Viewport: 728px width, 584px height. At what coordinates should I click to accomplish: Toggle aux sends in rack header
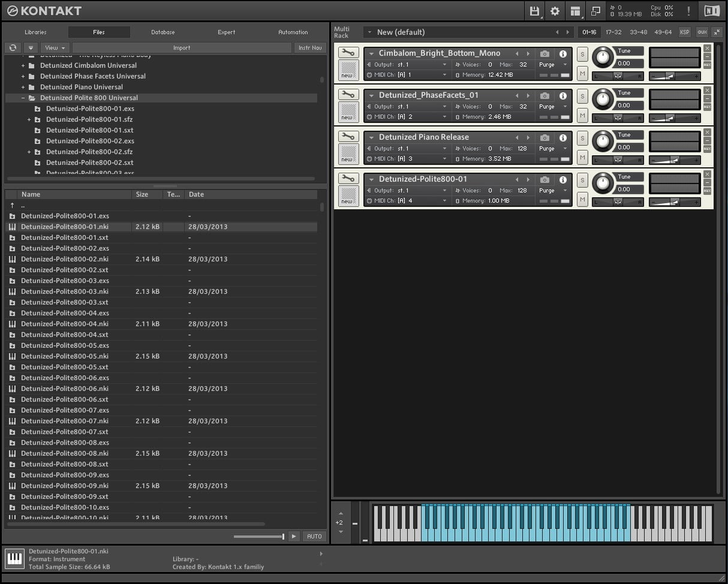coord(702,32)
